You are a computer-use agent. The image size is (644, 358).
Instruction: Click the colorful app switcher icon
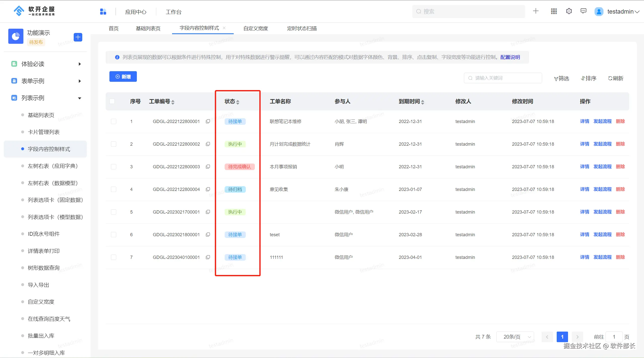pyautogui.click(x=103, y=12)
